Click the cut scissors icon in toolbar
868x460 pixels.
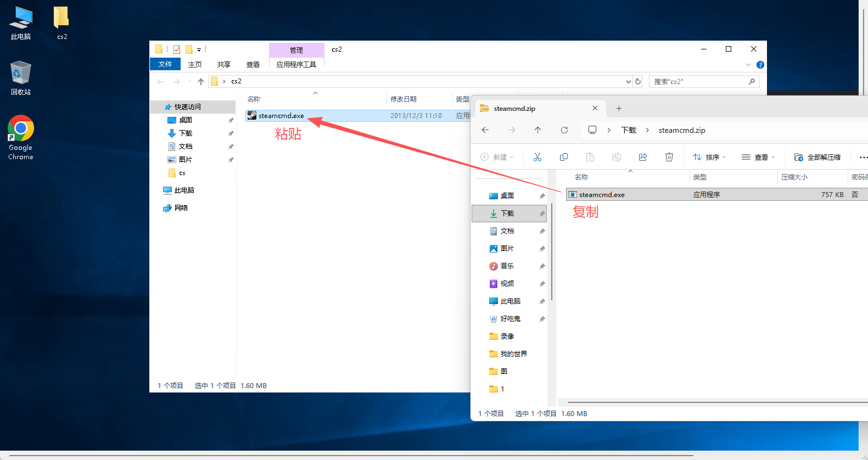[537, 158]
